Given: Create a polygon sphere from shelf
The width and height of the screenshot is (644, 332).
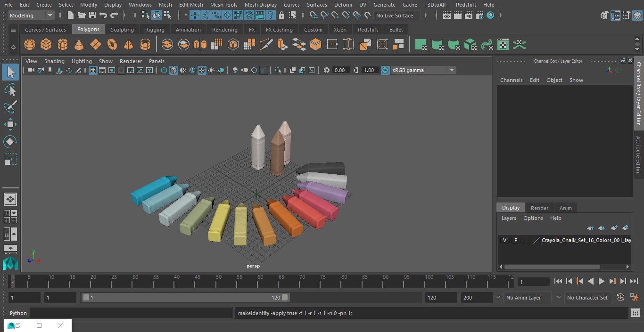Looking at the screenshot, I should (x=30, y=45).
